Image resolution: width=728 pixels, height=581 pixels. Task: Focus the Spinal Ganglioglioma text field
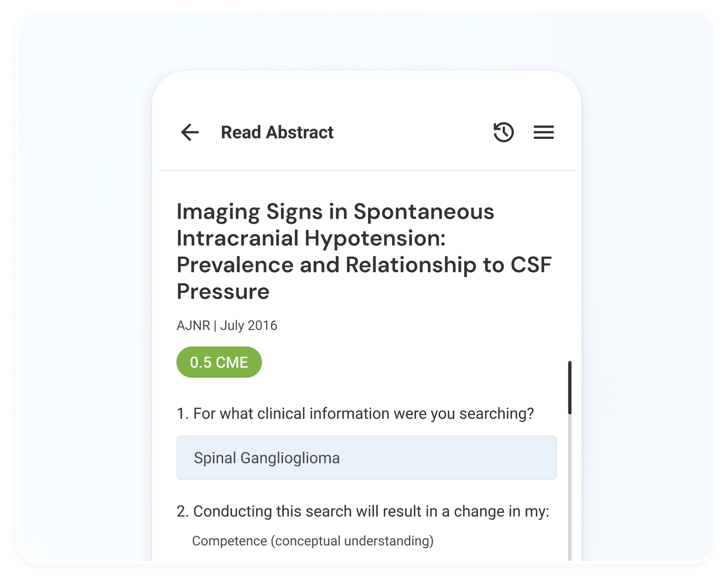pyautogui.click(x=366, y=458)
